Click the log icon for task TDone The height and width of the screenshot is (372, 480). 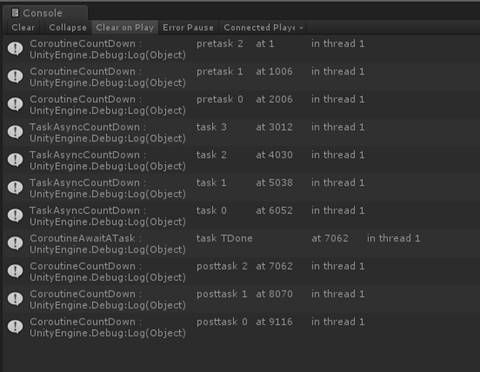coord(15,243)
